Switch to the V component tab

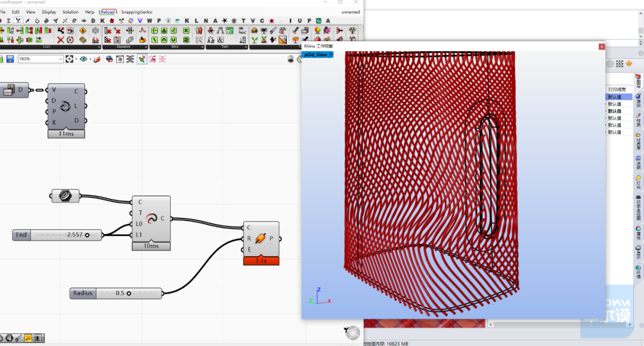(x=253, y=20)
